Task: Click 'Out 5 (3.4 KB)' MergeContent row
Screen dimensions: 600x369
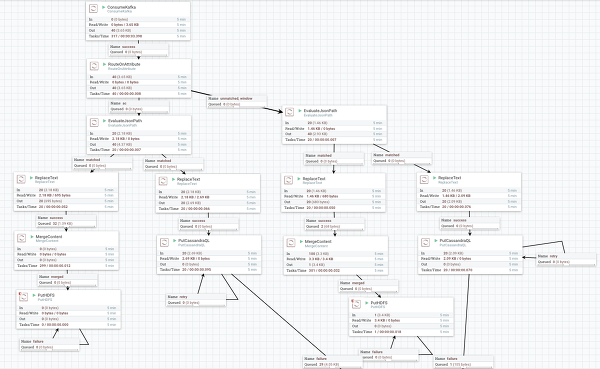Action: [x=336, y=265]
